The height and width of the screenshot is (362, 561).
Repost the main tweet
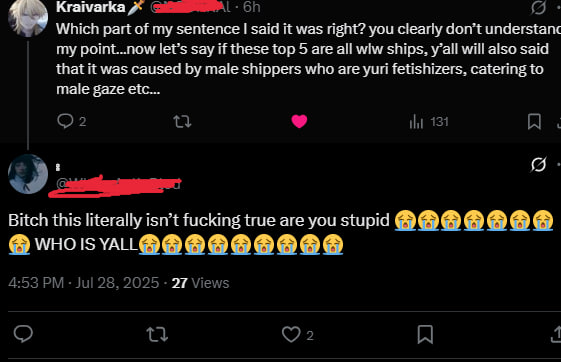157,334
